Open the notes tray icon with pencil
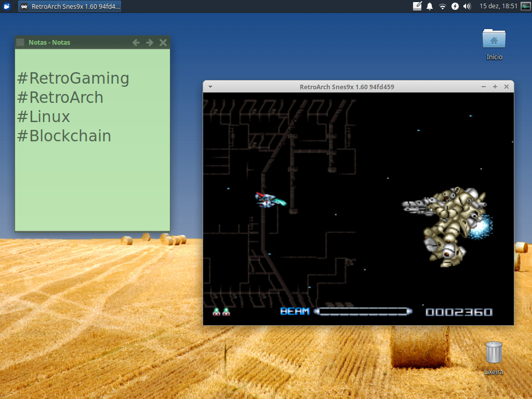 417,6
